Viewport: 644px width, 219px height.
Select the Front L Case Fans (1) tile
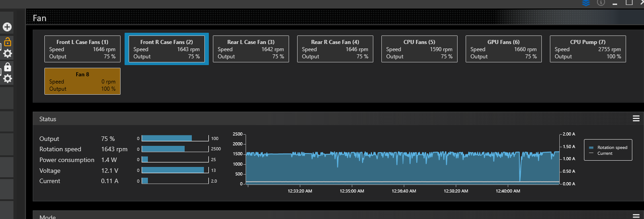82,49
